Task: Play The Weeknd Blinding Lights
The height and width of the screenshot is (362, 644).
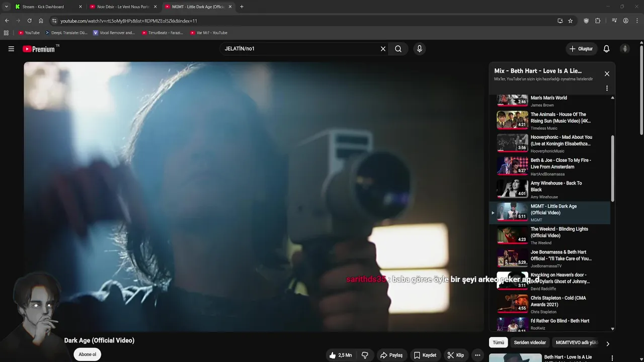Action: [x=550, y=235]
